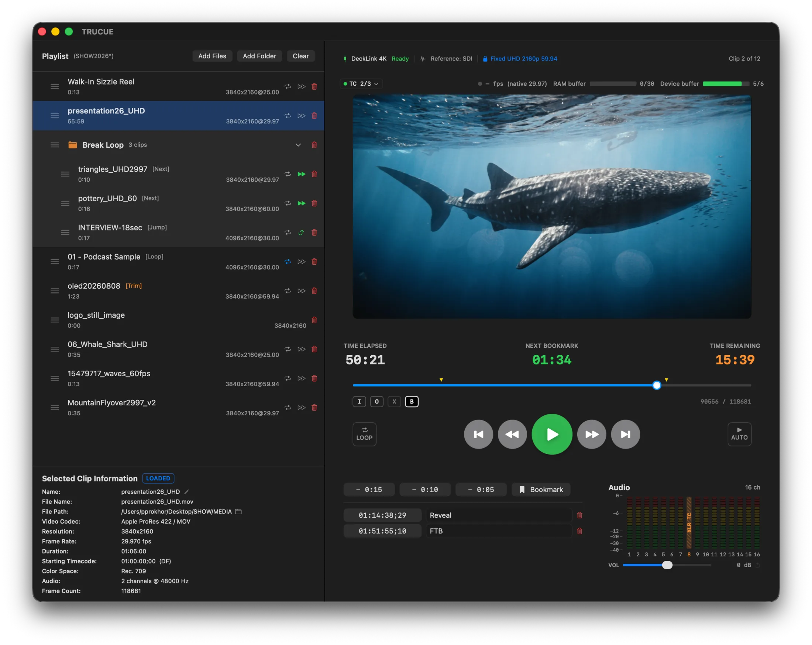812x645 pixels.
Task: Click the reset volume icon beside 0 dB
Action: [758, 565]
